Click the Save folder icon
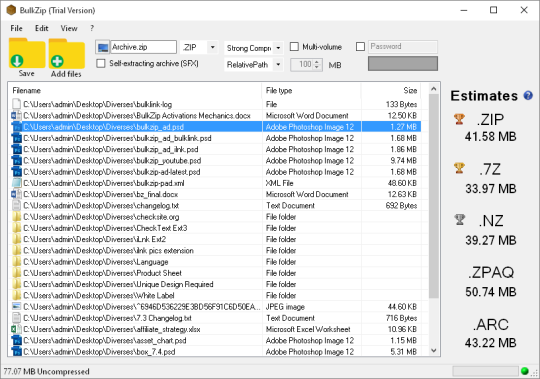The width and height of the screenshot is (540, 379). 27,53
